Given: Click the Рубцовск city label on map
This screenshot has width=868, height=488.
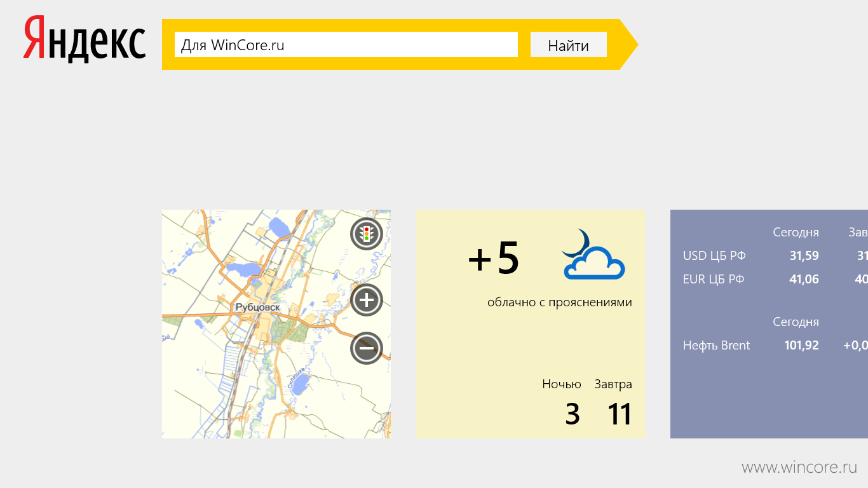Looking at the screenshot, I should pyautogui.click(x=257, y=308).
